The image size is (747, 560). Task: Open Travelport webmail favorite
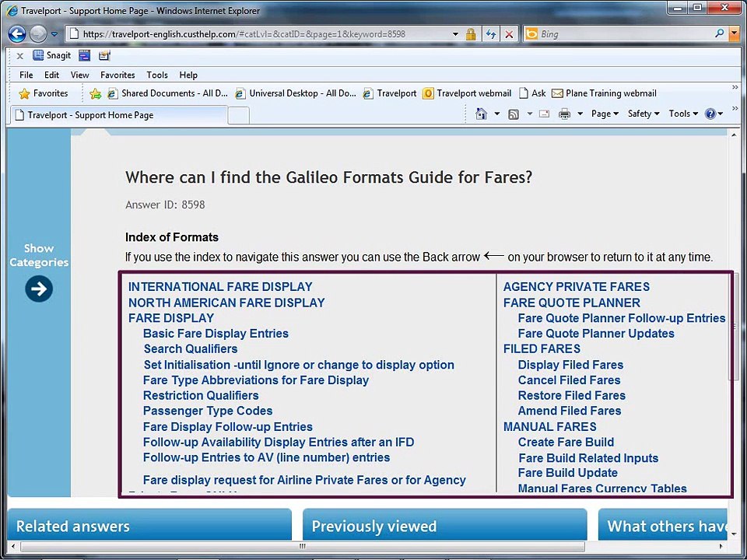pos(468,93)
